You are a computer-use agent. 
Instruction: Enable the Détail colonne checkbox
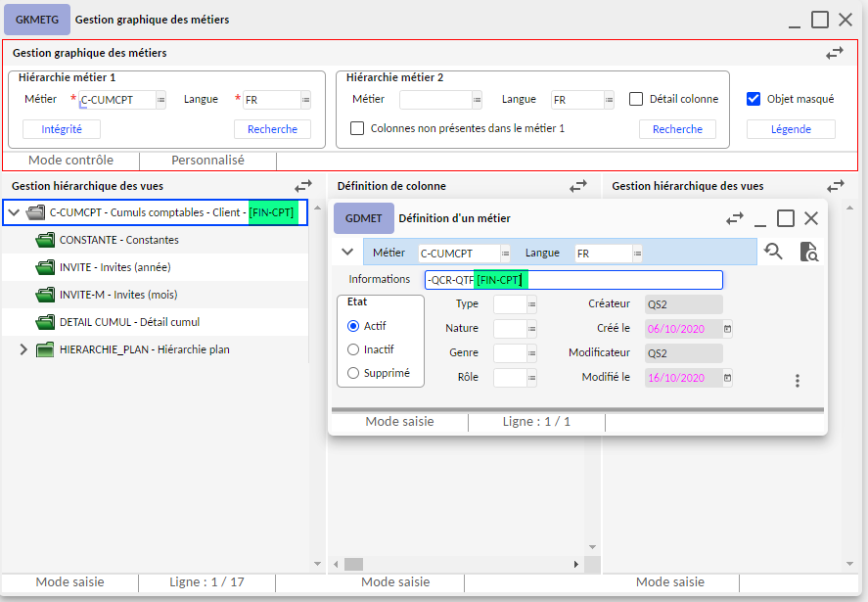pos(636,99)
